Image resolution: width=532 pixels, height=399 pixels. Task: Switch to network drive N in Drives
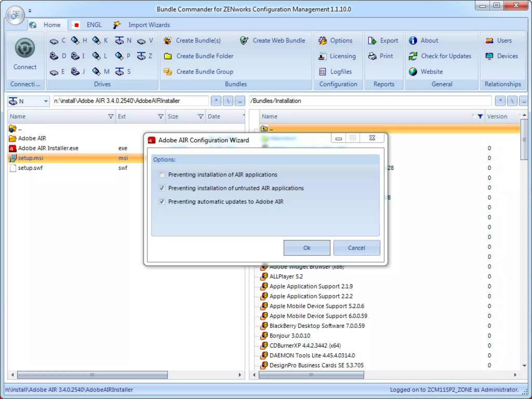tap(123, 41)
